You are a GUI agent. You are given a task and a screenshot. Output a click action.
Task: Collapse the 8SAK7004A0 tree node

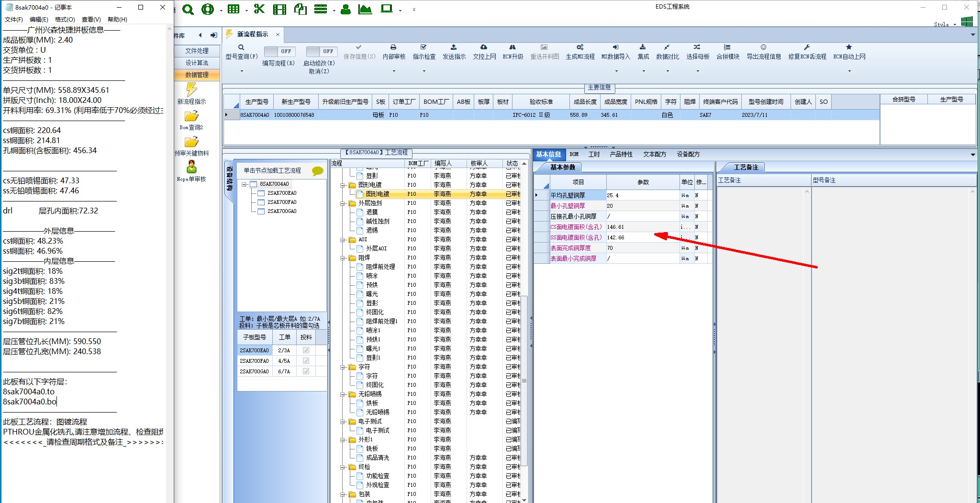click(244, 184)
